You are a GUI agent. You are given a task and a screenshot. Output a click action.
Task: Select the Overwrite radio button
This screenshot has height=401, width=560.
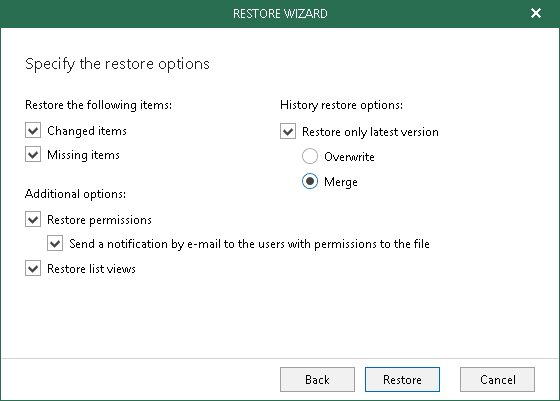coord(310,156)
